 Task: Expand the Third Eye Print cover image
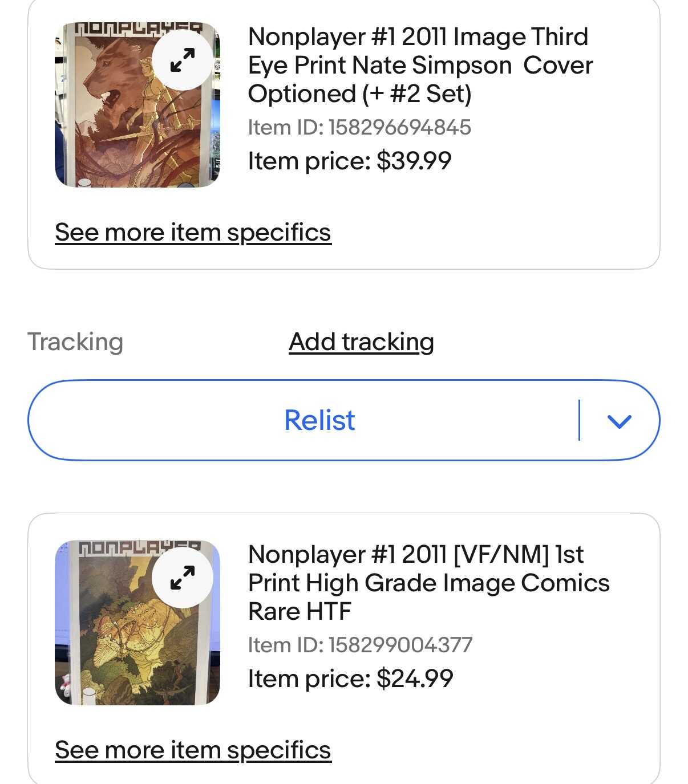click(x=183, y=60)
